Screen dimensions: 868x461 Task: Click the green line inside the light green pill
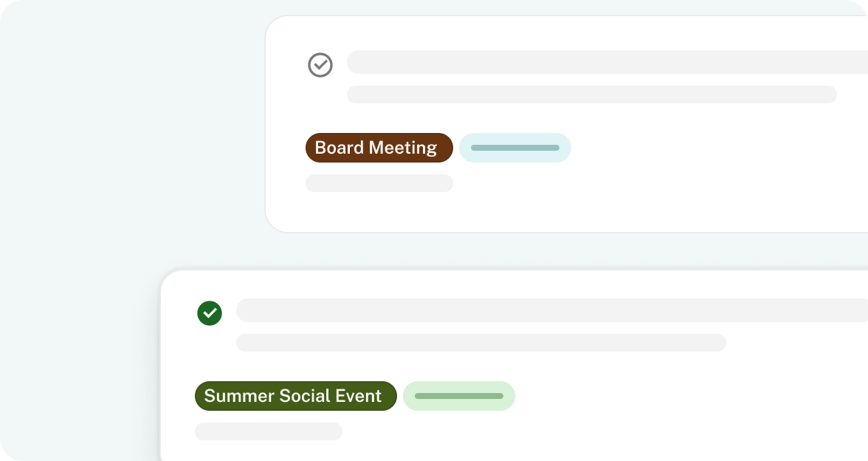[459, 396]
